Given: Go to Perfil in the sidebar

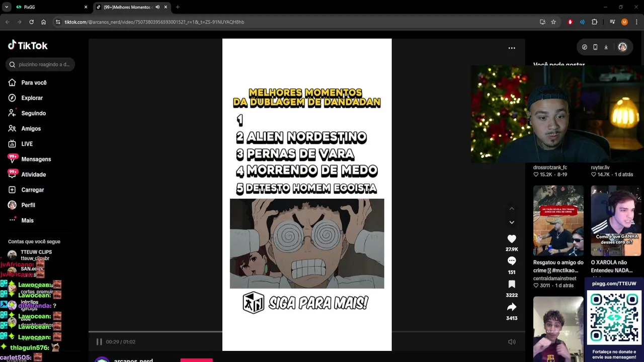Looking at the screenshot, I should [28, 205].
